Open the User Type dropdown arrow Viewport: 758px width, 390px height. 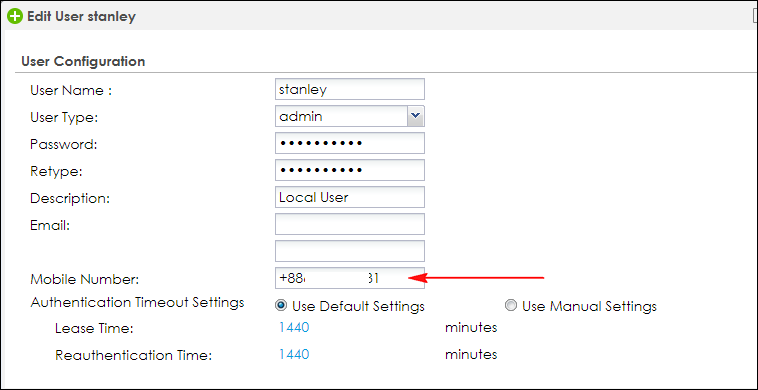tap(415, 116)
